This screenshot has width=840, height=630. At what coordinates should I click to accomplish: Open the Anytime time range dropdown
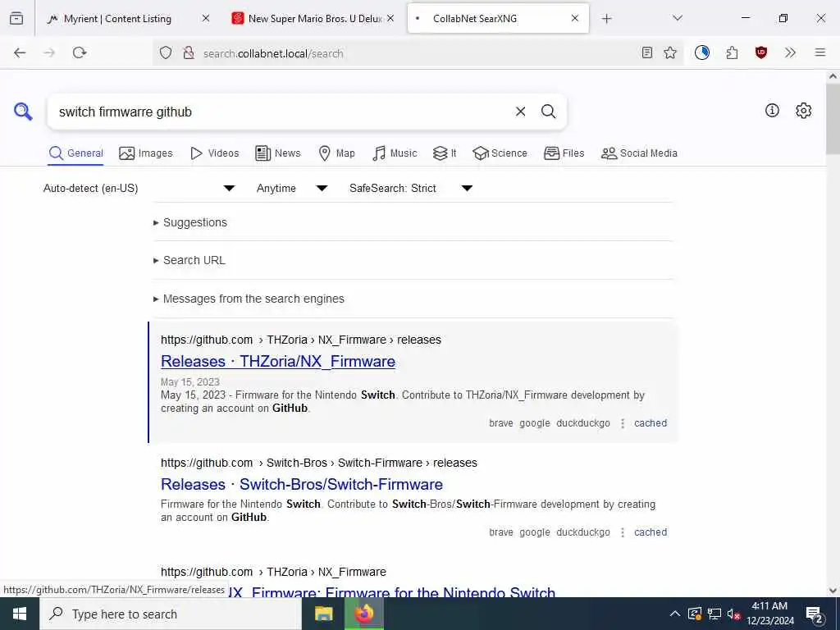[x=292, y=188]
